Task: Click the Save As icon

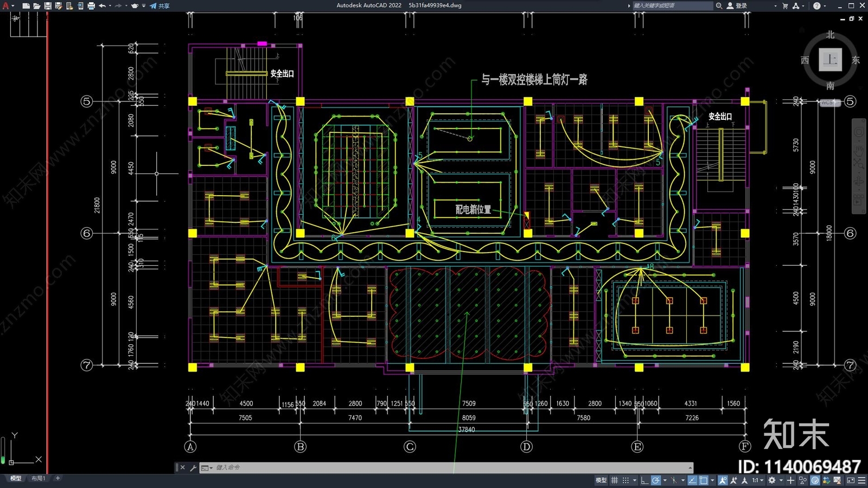Action: click(59, 5)
